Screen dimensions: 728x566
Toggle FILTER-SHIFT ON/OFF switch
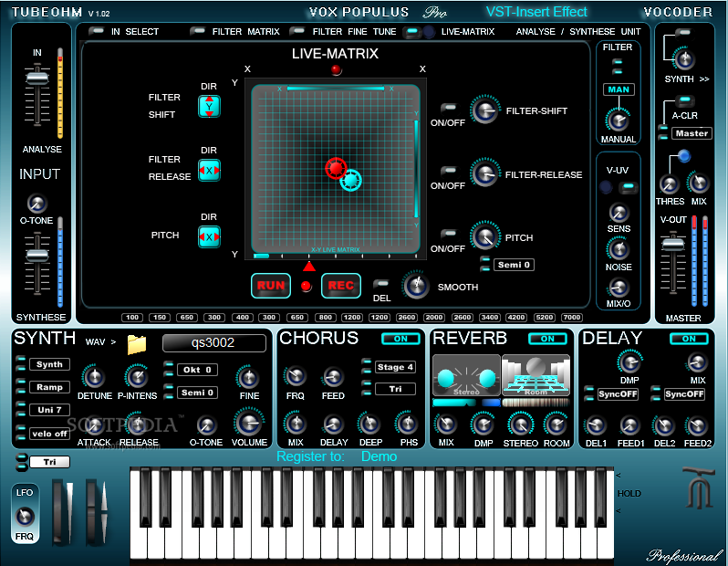(x=449, y=109)
